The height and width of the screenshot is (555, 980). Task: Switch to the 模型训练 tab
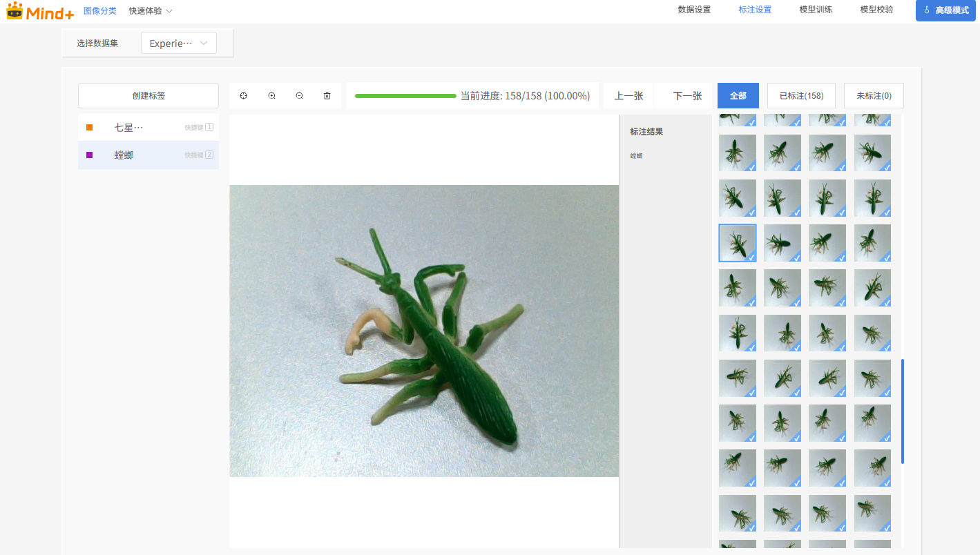click(816, 10)
